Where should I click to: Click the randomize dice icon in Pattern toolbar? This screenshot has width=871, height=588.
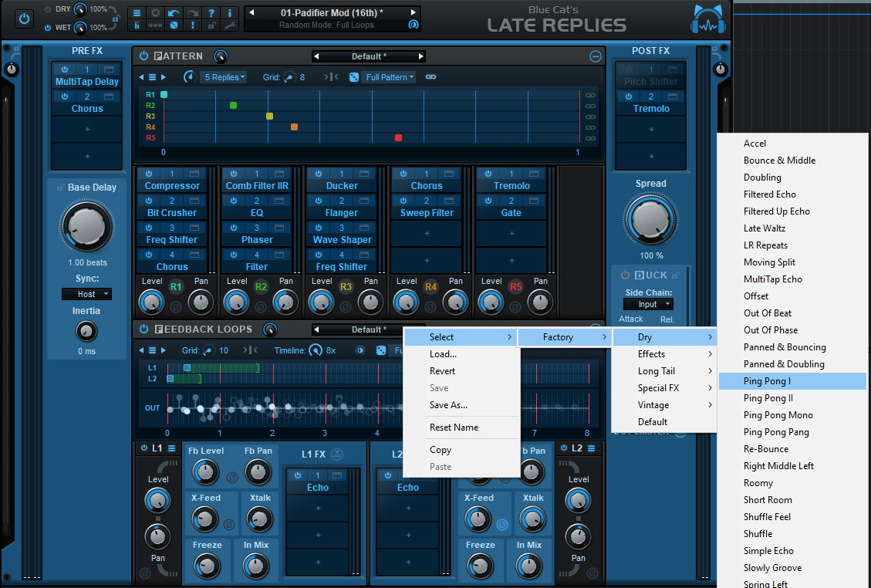click(353, 77)
